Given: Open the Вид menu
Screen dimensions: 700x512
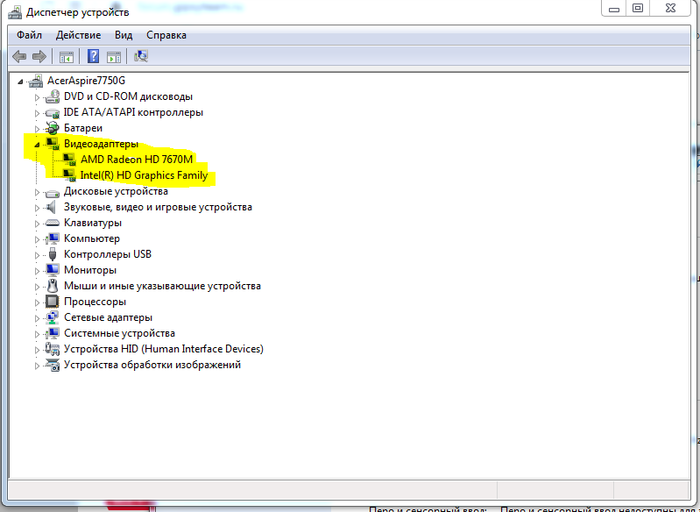Looking at the screenshot, I should point(124,35).
